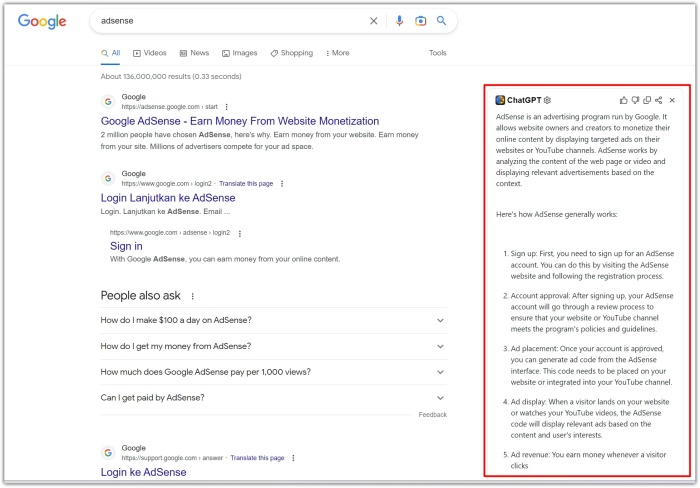Open Google Lens camera search

(420, 21)
